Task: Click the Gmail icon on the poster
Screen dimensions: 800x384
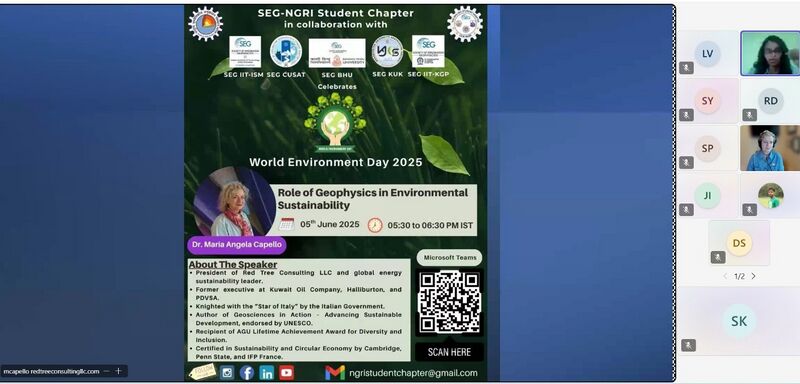Action: click(335, 373)
